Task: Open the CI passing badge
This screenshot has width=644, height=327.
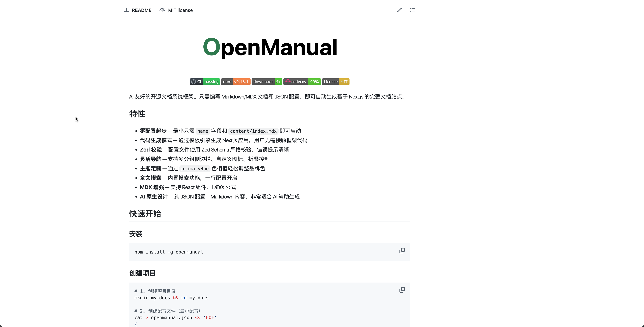Action: coord(205,82)
